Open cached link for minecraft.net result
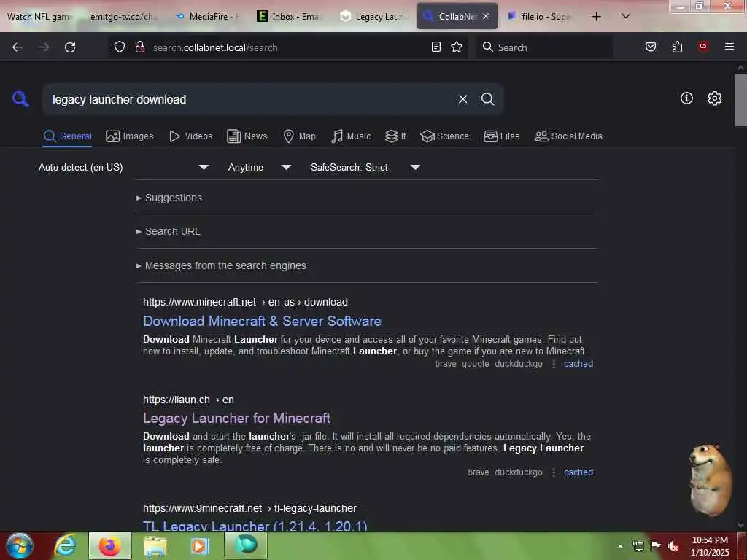Viewport: 747px width, 560px height. [578, 364]
